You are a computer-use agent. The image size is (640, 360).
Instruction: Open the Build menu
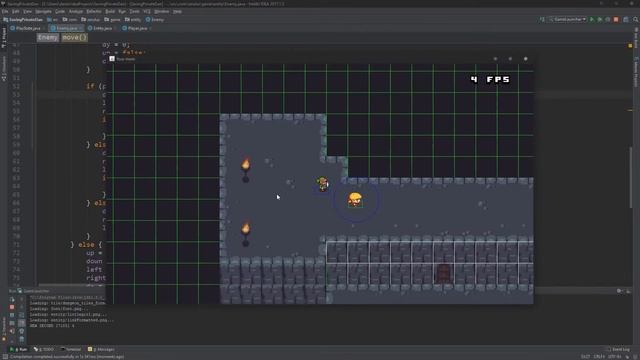click(110, 11)
